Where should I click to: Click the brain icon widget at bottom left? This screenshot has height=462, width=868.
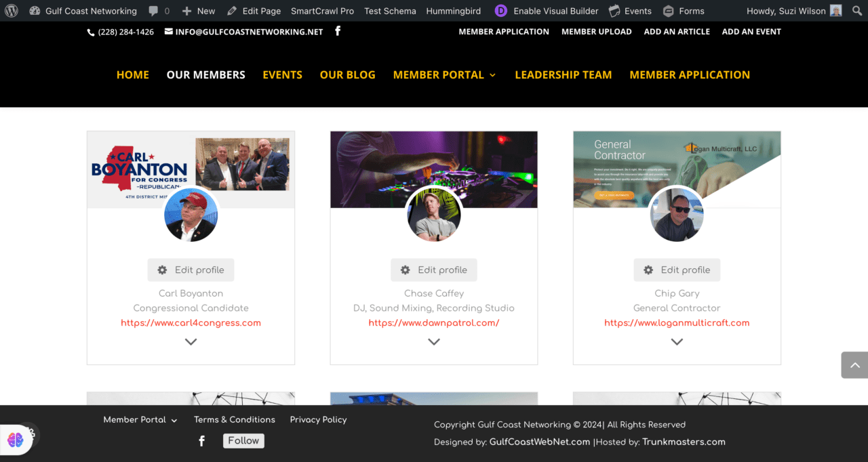pyautogui.click(x=16, y=440)
